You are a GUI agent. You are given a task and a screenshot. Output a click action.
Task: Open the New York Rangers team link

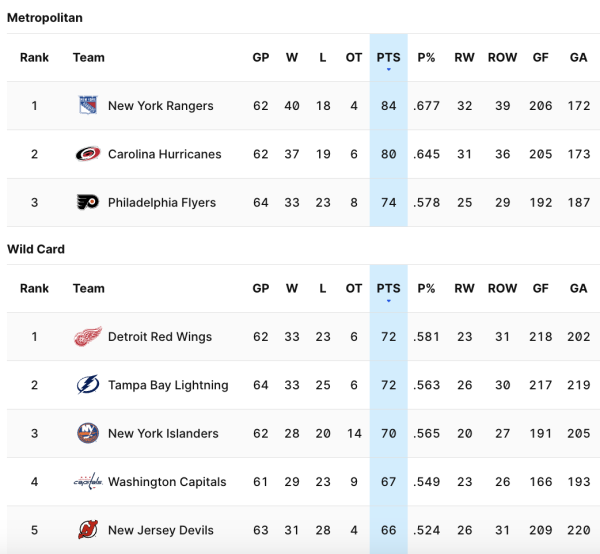coord(160,106)
